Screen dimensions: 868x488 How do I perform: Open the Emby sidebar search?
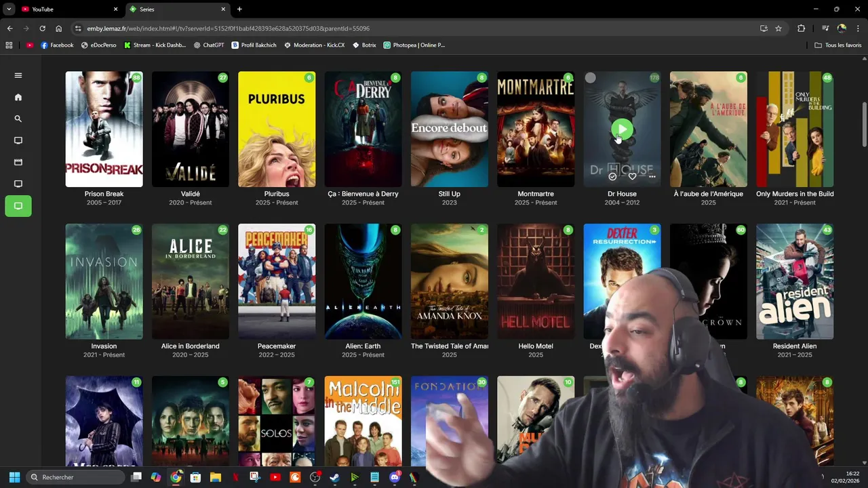(x=18, y=119)
